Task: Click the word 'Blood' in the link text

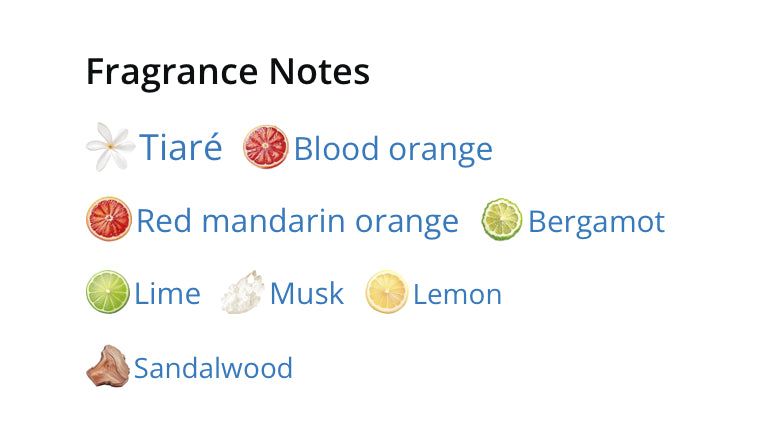Action: coord(336,148)
